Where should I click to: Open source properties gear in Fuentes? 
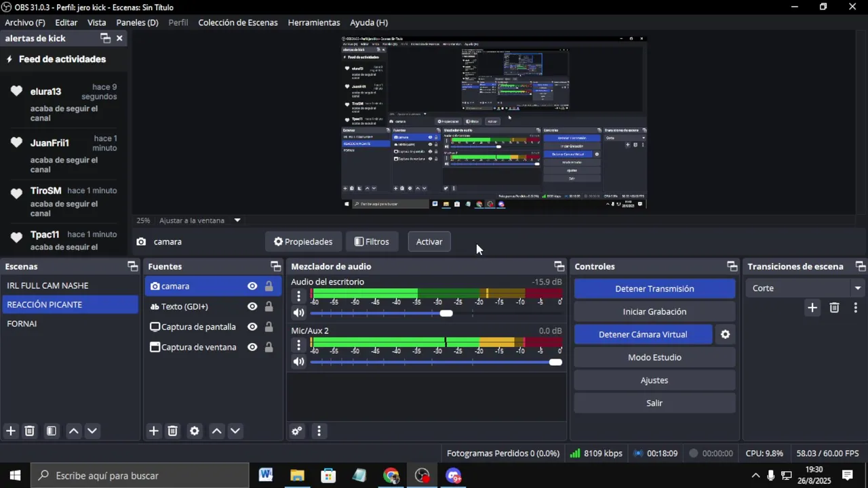click(195, 431)
